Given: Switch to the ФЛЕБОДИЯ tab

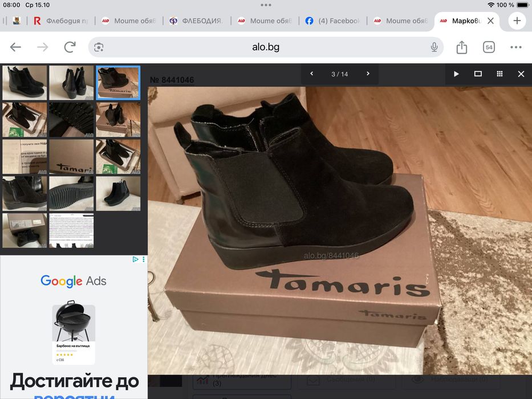Looking at the screenshot, I should pyautogui.click(x=197, y=21).
